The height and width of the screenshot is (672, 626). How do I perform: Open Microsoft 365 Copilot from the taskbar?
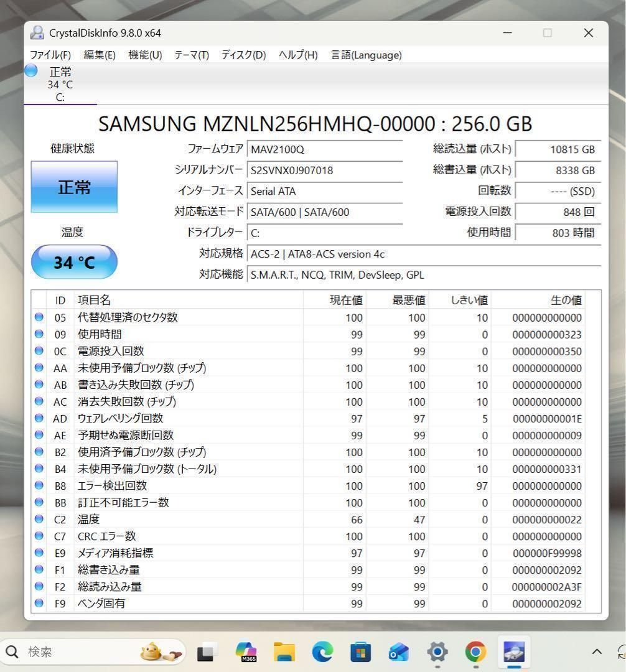click(246, 652)
